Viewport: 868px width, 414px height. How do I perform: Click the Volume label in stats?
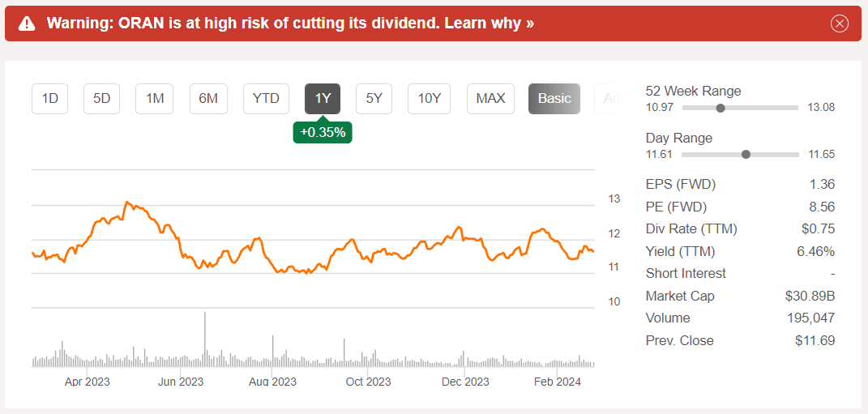(668, 318)
